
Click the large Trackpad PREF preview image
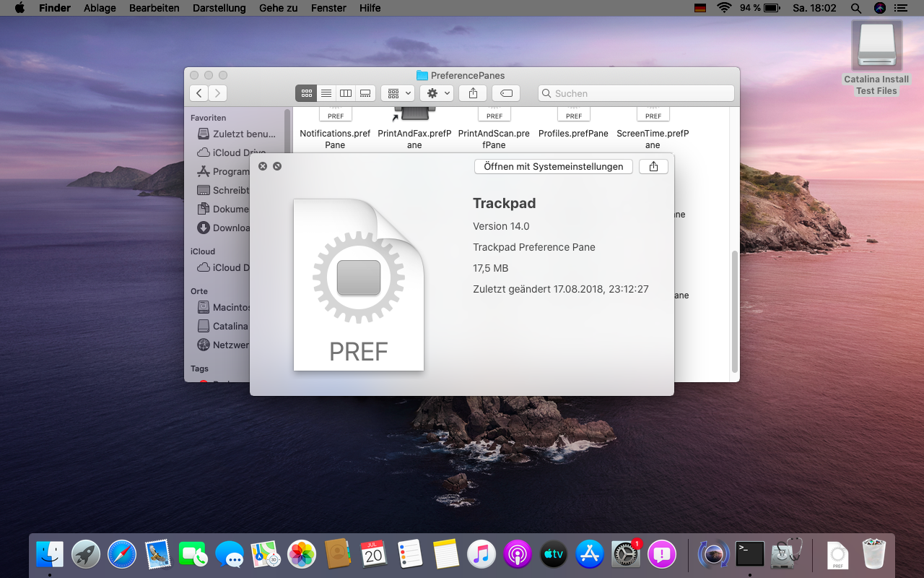(359, 285)
